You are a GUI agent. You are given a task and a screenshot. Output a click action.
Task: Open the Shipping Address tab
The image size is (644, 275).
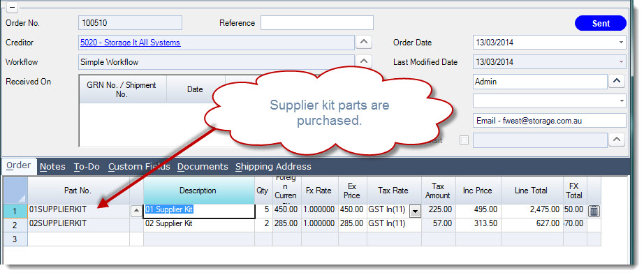(273, 167)
